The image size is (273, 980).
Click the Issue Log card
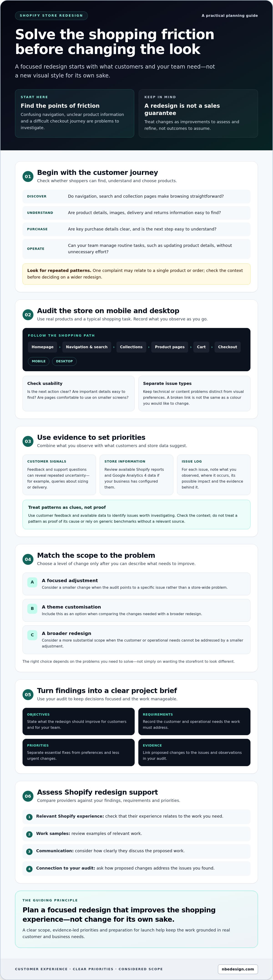[x=214, y=475]
